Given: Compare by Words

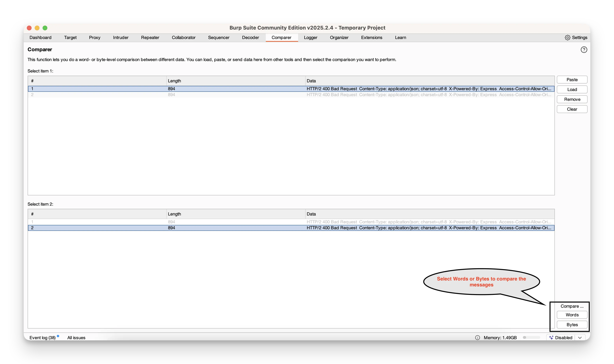Looking at the screenshot, I should coord(572,315).
